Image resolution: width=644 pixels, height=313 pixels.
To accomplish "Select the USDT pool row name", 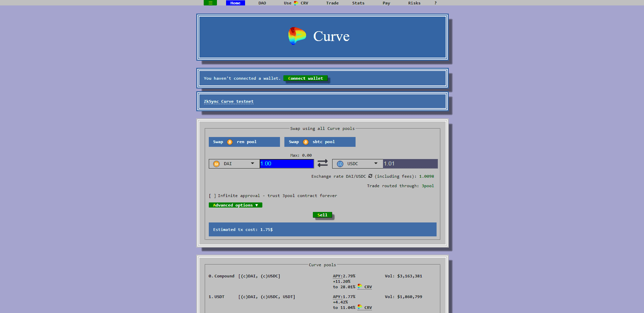I will (x=219, y=297).
